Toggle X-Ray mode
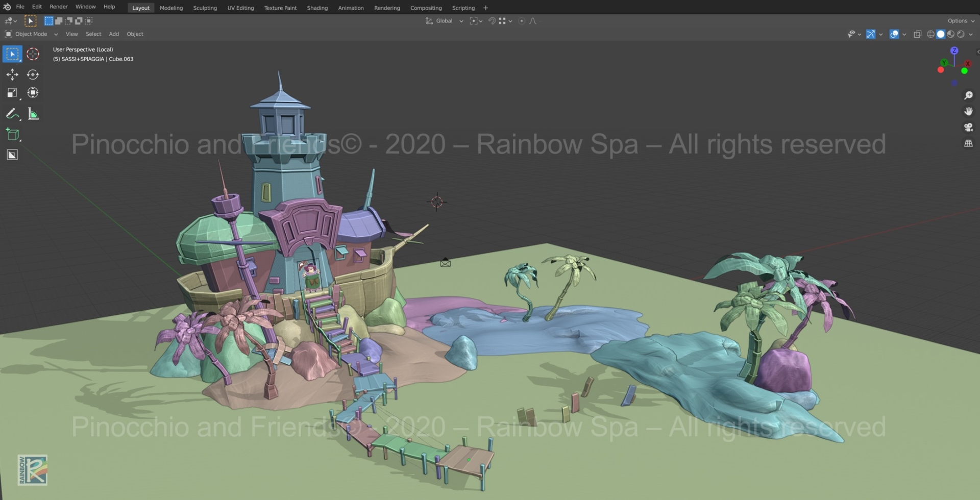980x500 pixels. (x=917, y=34)
